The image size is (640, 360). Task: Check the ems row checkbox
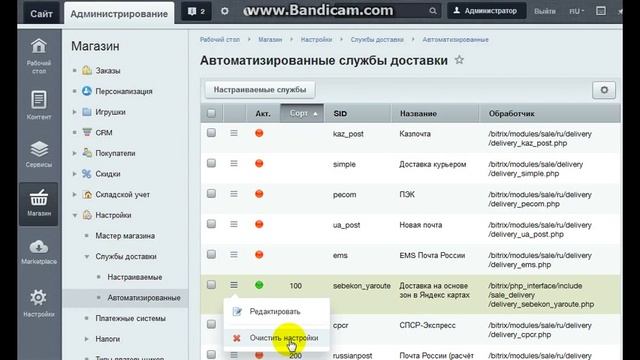coord(211,254)
